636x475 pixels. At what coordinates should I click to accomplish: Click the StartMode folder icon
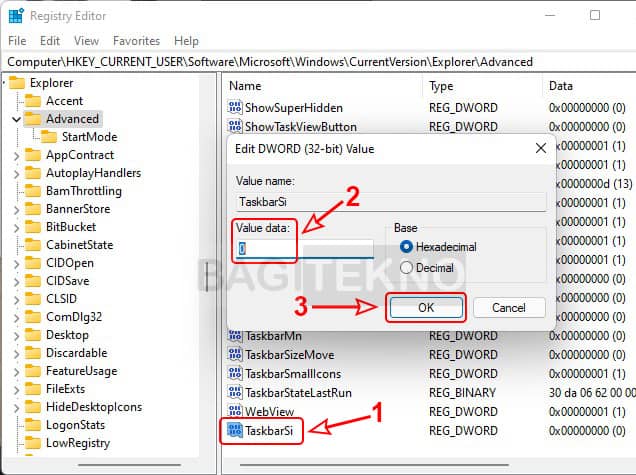click(x=49, y=137)
